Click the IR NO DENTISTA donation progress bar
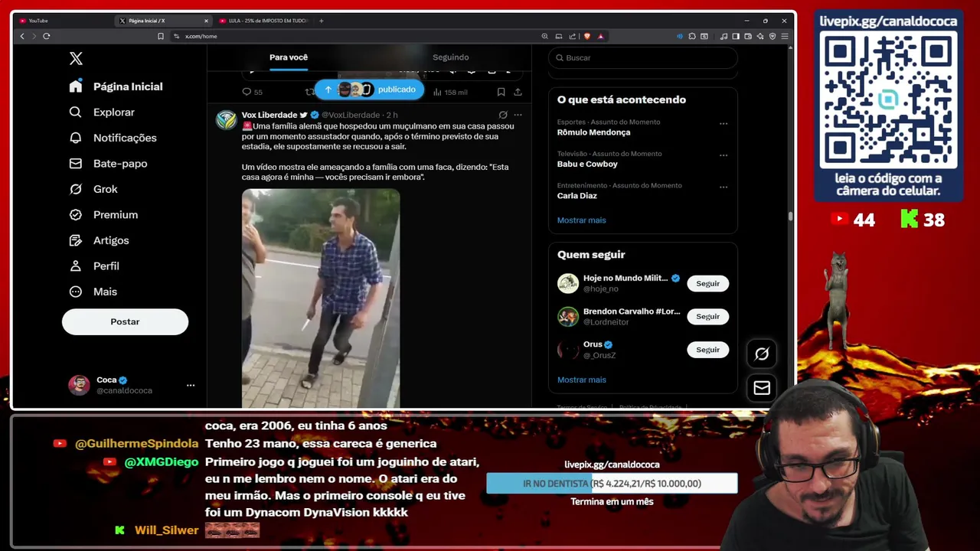Viewport: 980px width, 551px height. click(x=612, y=484)
